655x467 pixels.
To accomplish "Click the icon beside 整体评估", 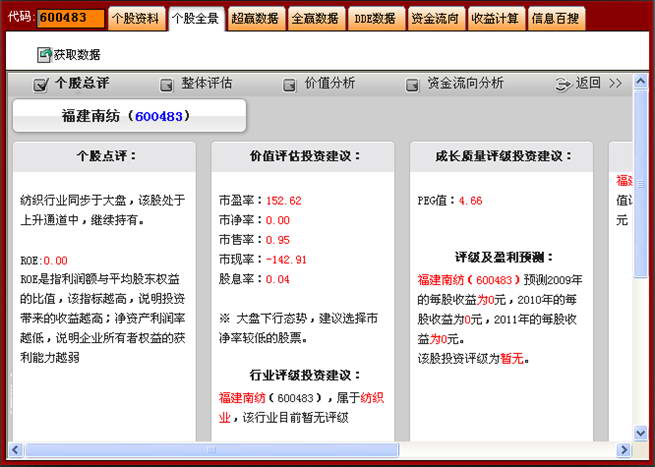I will pyautogui.click(x=166, y=85).
